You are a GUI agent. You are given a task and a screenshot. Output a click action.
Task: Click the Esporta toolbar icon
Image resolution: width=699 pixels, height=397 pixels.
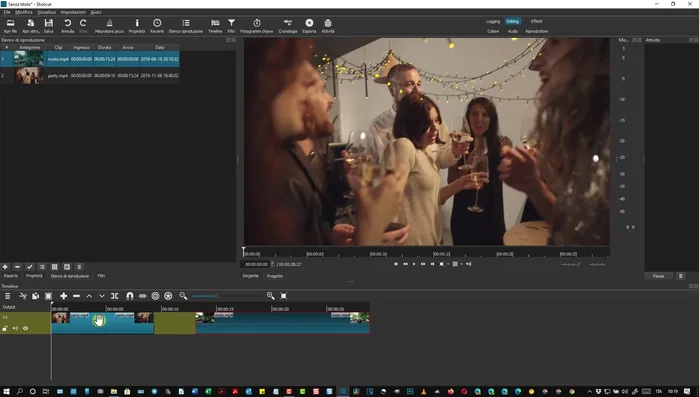pos(309,26)
